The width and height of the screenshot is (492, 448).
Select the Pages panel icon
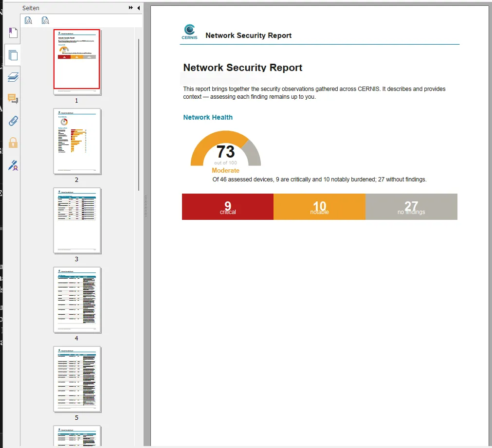tap(13, 55)
